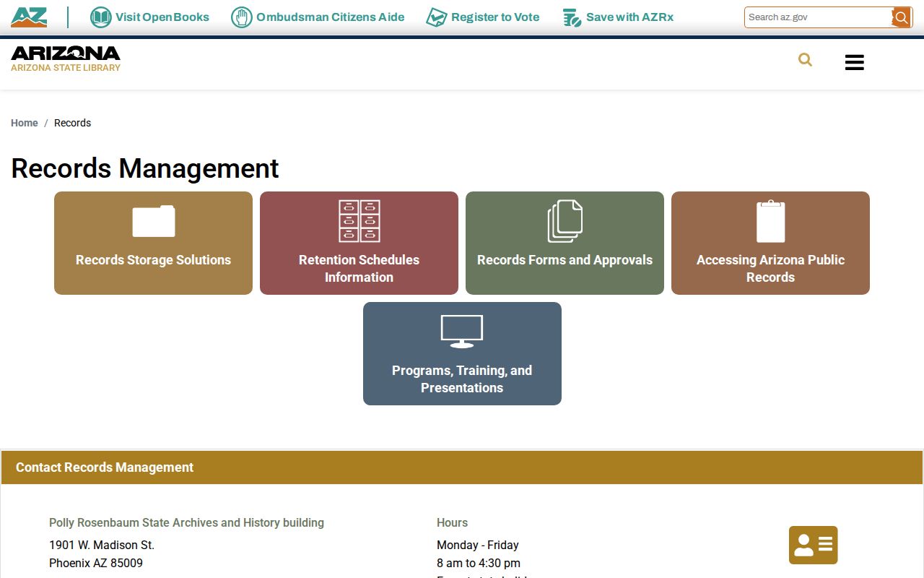Go to Arizona State Library homepage logo
The height and width of the screenshot is (578, 924).
tap(66, 59)
